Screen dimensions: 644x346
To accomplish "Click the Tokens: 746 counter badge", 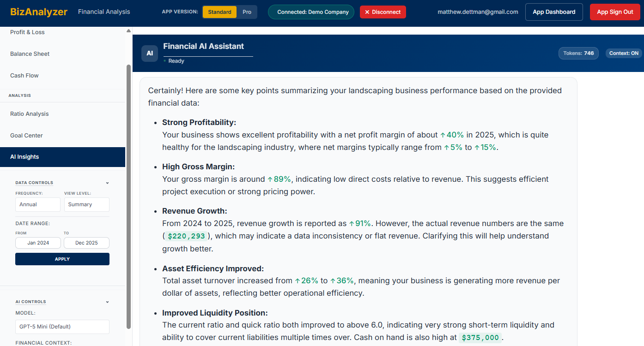I will coord(578,53).
